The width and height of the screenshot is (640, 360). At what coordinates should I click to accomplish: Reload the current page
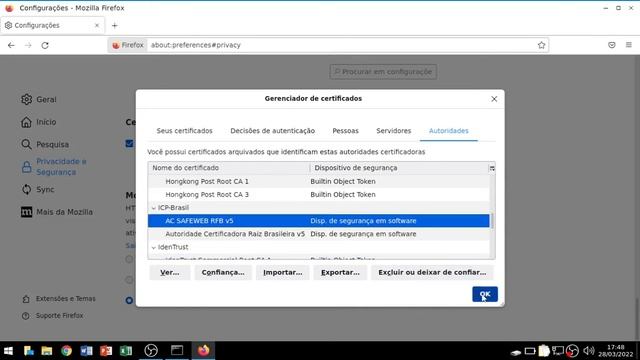click(x=45, y=45)
